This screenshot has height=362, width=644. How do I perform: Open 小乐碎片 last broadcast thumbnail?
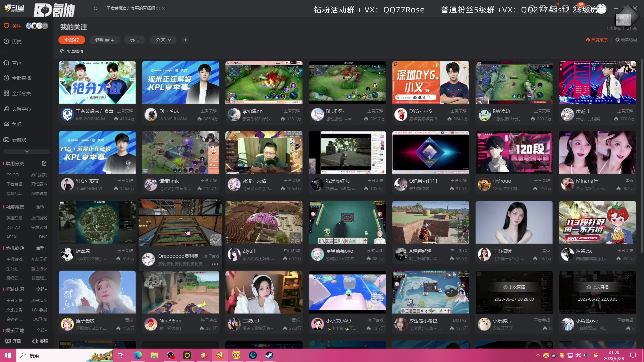(x=514, y=292)
